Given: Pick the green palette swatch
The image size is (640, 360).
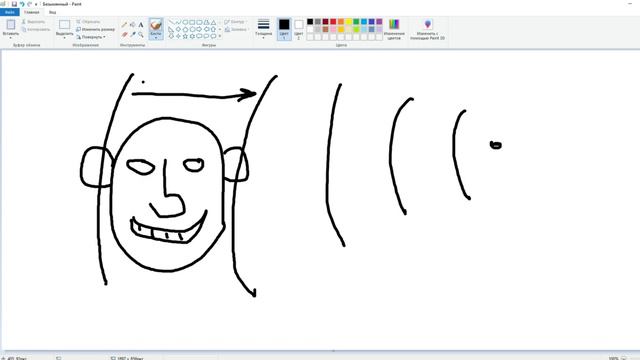Looking at the screenshot, I should pos(356,22).
